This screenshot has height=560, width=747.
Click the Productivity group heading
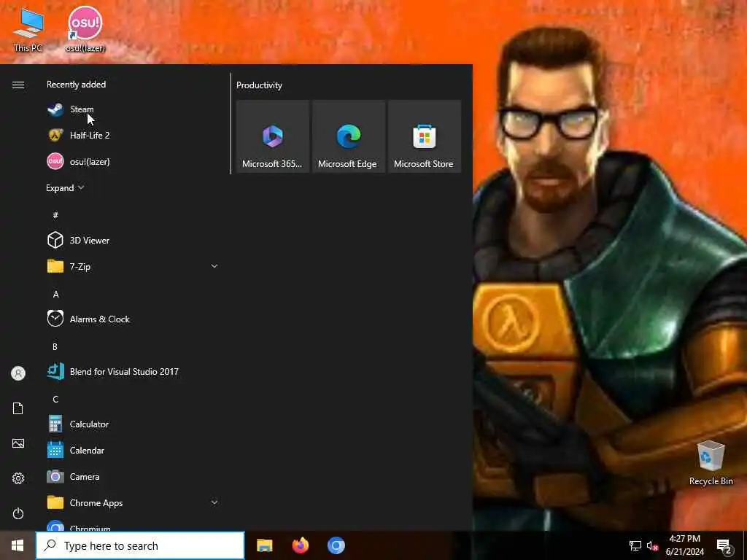[259, 85]
